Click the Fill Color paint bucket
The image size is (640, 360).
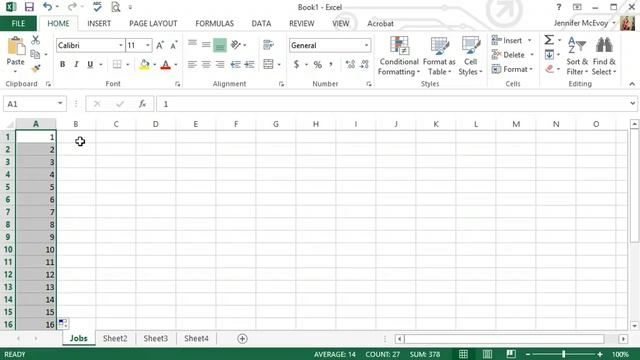pyautogui.click(x=144, y=64)
